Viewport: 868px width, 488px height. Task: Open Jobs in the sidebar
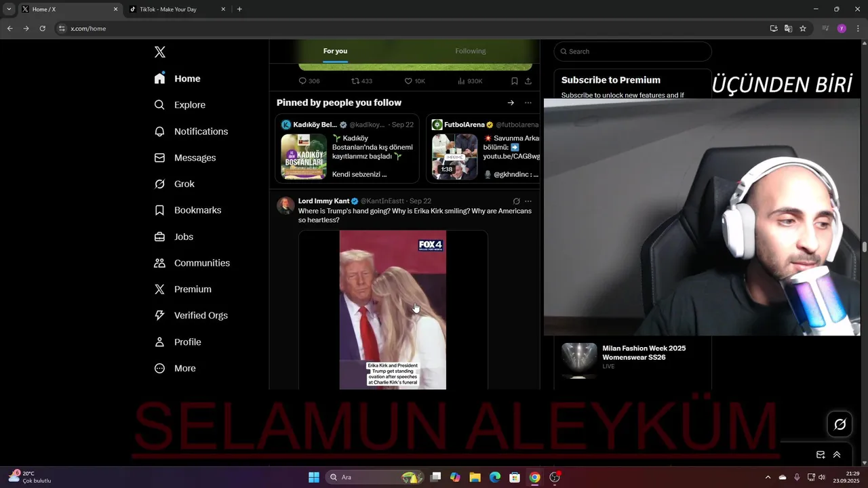tap(174, 237)
